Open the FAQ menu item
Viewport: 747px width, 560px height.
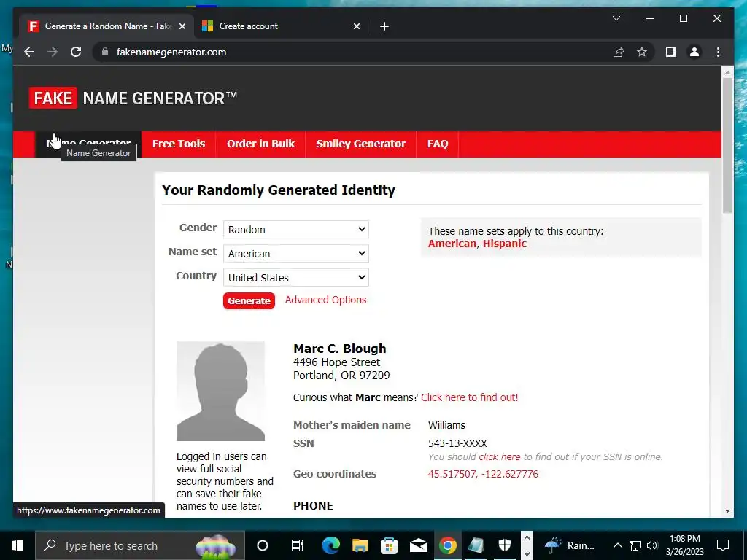click(x=438, y=144)
